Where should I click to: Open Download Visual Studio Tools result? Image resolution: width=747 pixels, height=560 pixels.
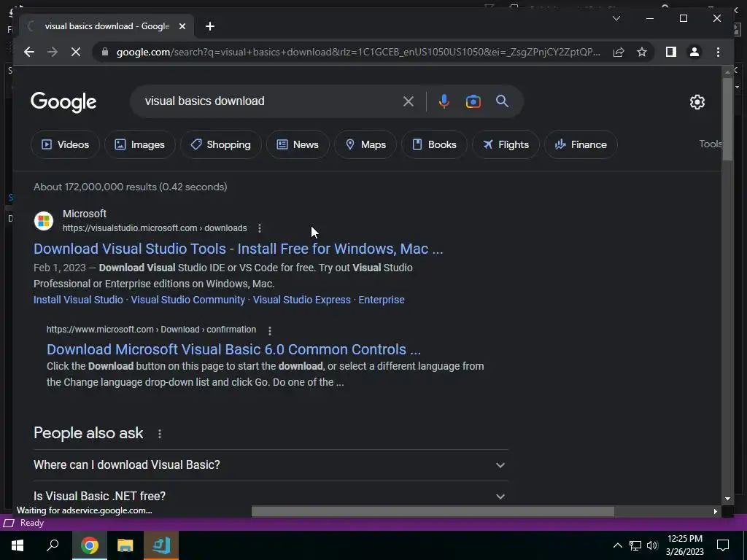[239, 249]
